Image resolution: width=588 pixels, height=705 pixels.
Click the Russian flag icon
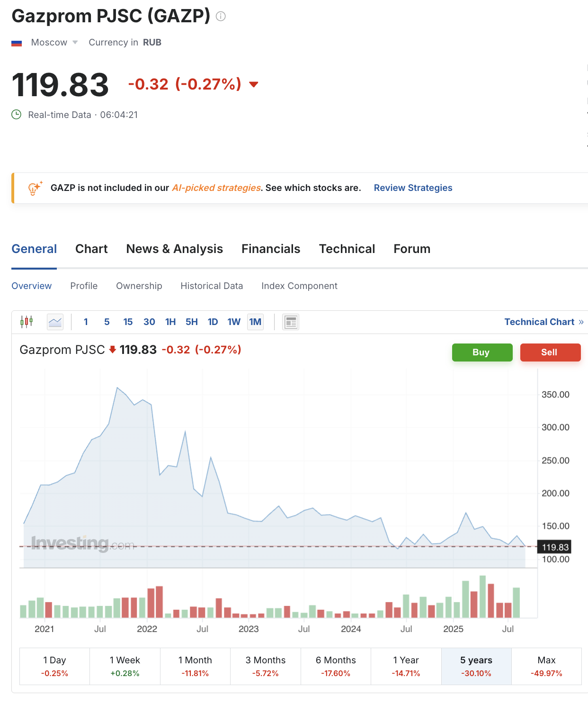click(17, 43)
